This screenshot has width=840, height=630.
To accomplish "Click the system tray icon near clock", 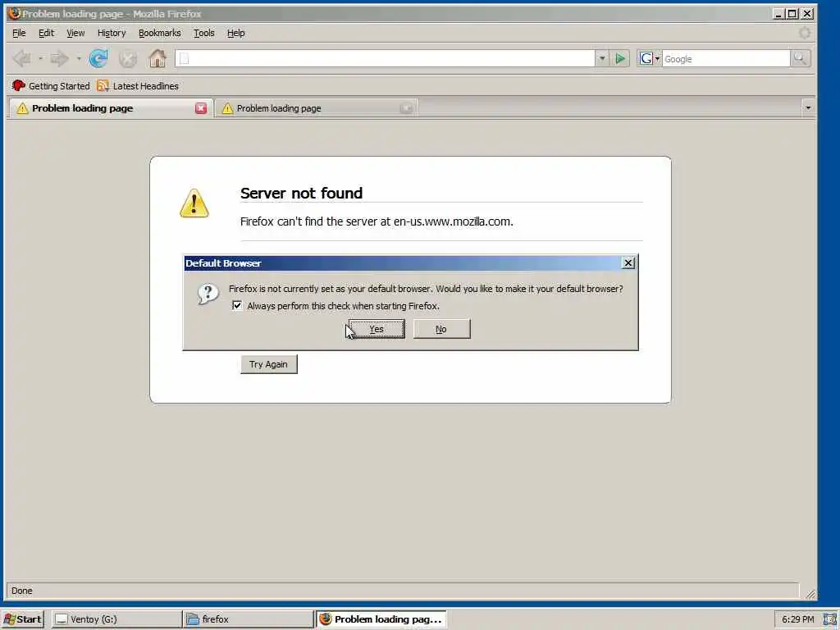I will pos(829,619).
